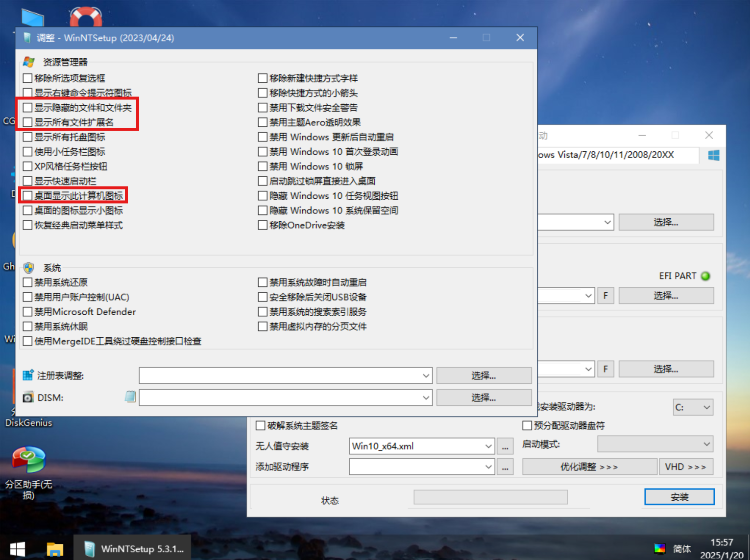
Task: Expand the install drive dropdown beside the lower F button
Action: (x=588, y=369)
